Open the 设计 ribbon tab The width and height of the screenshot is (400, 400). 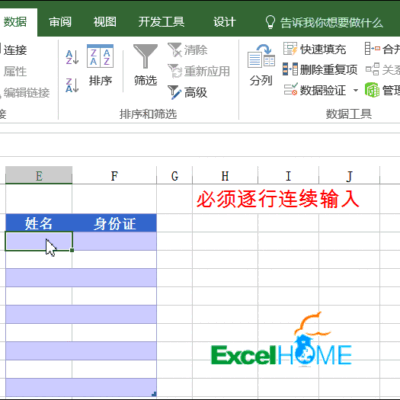pyautogui.click(x=225, y=22)
